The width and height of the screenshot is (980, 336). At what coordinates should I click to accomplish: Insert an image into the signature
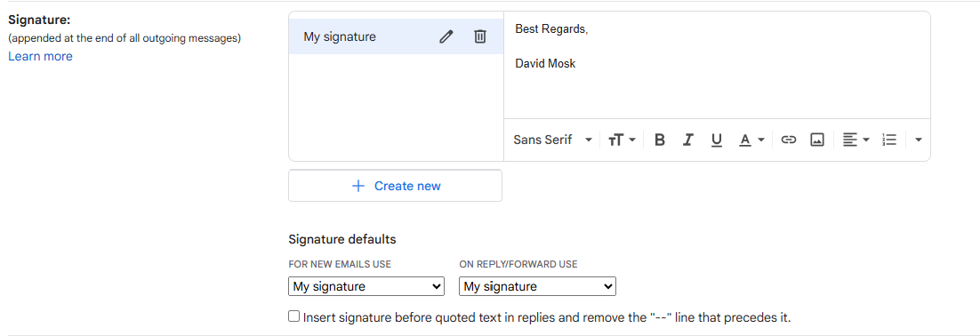click(x=817, y=140)
